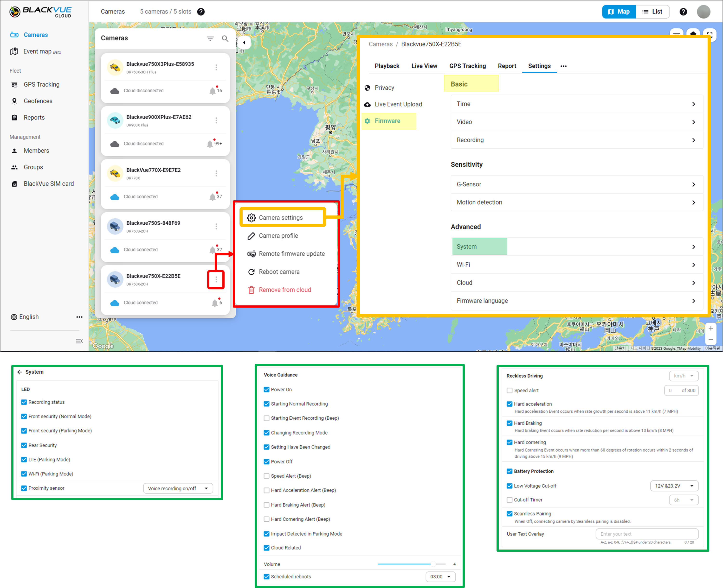Image resolution: width=723 pixels, height=588 pixels.
Task: Click the map zoom in plus button
Action: coord(711,328)
